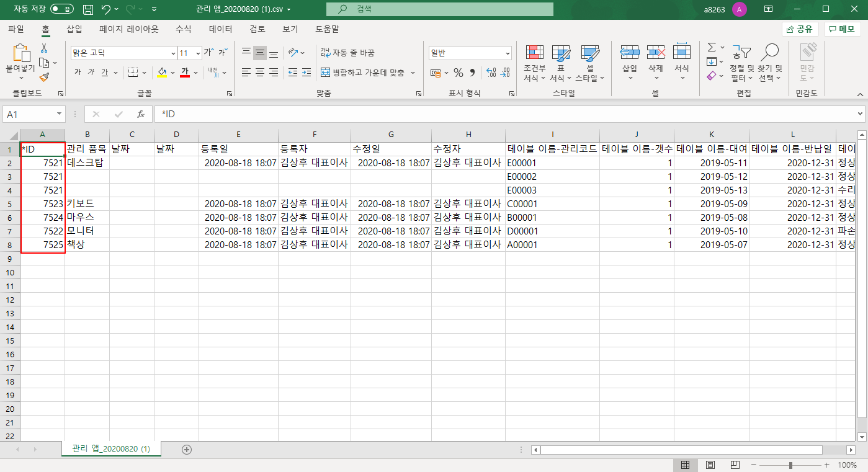Screen dimensions: 868x472
Task: Open the Name Box dropdown arrow
Action: click(60, 114)
